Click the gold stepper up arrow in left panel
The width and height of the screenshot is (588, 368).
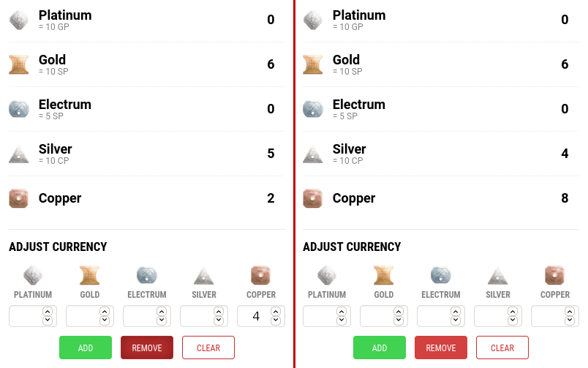(105, 312)
